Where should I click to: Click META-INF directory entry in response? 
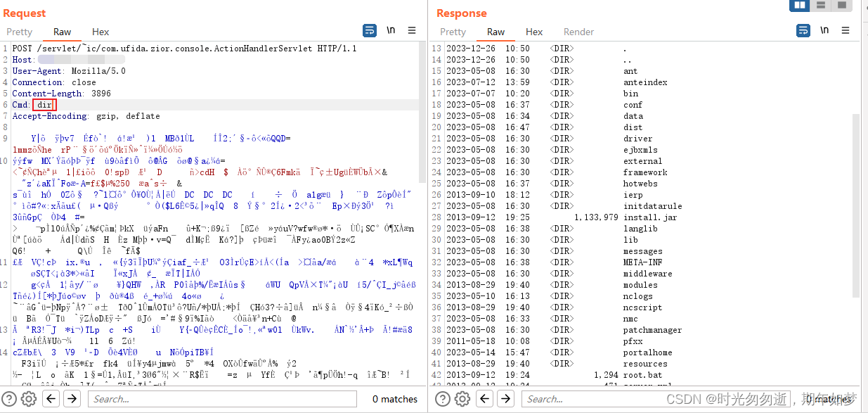tap(642, 262)
